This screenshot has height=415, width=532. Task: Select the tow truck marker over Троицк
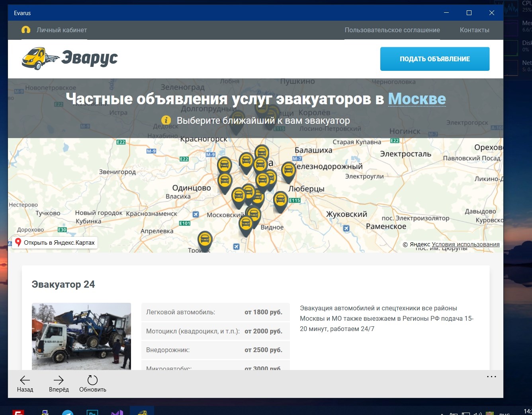(x=205, y=241)
